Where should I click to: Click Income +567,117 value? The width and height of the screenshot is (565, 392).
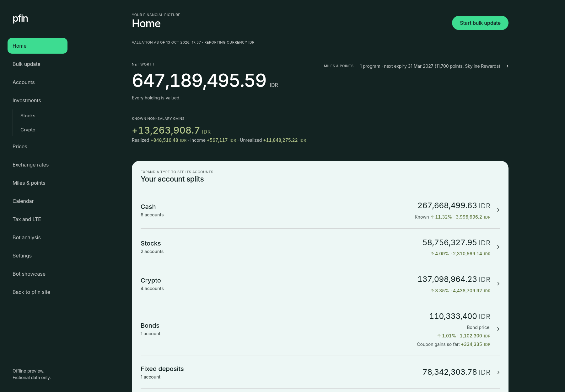point(217,140)
